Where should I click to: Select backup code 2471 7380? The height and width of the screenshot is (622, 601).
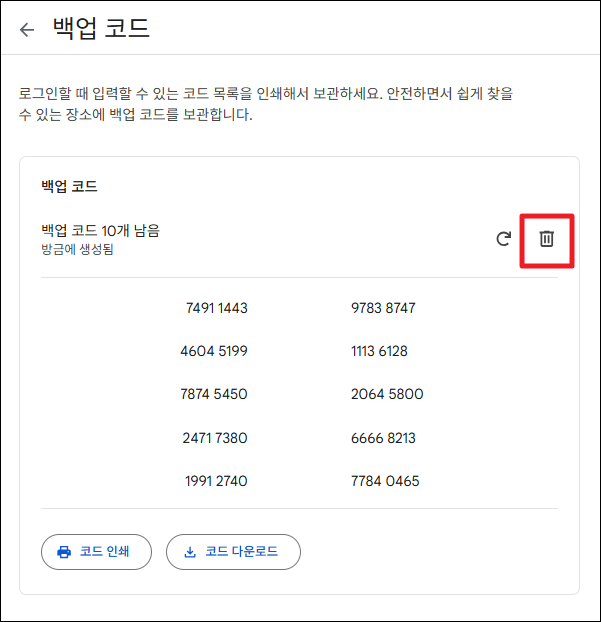coord(215,438)
